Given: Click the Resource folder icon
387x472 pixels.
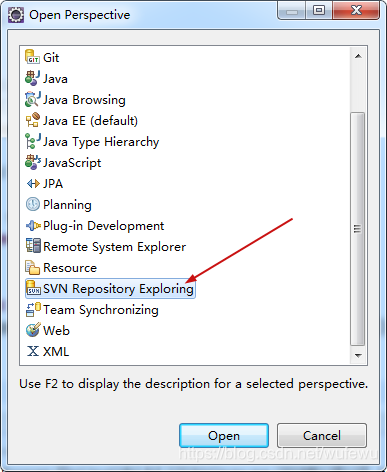Looking at the screenshot, I should (33, 267).
